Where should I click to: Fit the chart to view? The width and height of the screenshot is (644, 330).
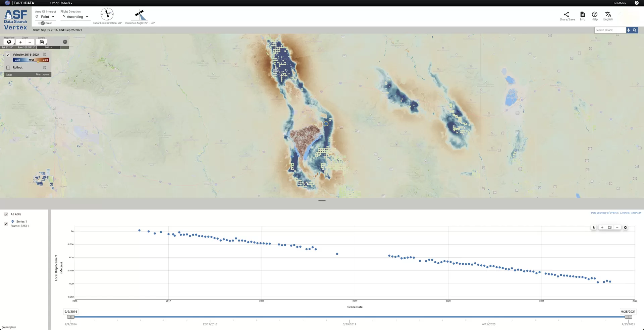(609, 227)
